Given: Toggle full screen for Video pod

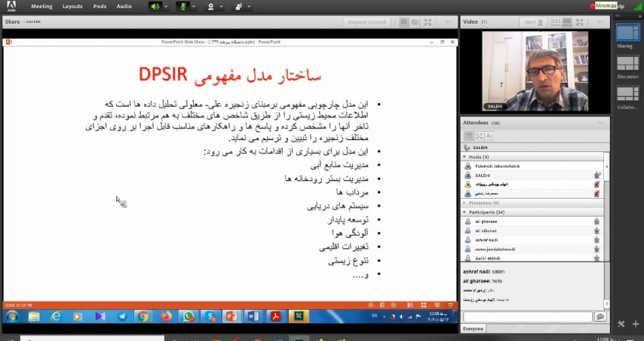Looking at the screenshot, I should tap(580, 22).
